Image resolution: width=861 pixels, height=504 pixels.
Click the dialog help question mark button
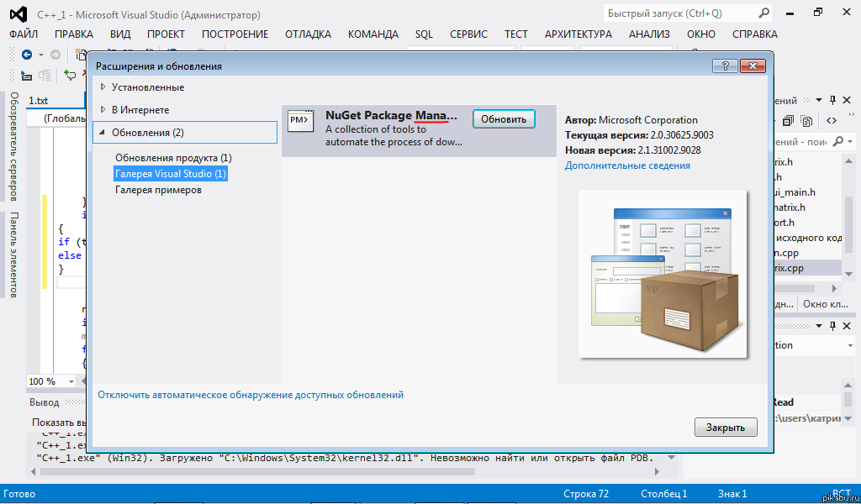pyautogui.click(x=724, y=66)
